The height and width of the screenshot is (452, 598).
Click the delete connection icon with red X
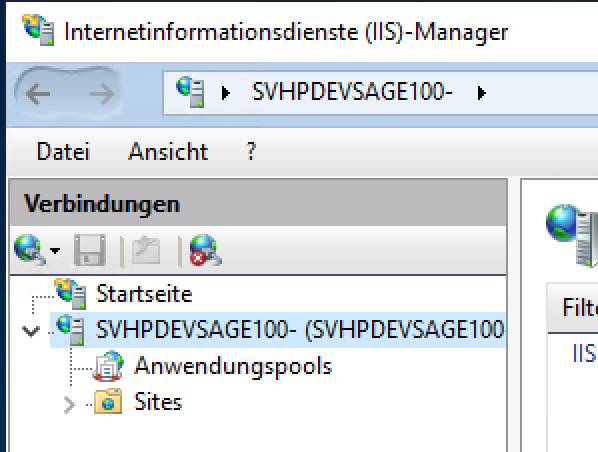coord(206,250)
